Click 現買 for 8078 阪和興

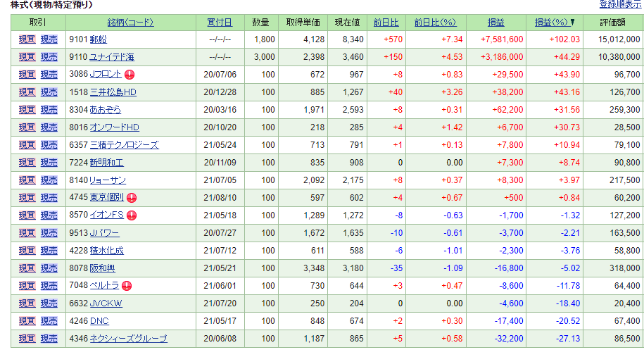(27, 268)
